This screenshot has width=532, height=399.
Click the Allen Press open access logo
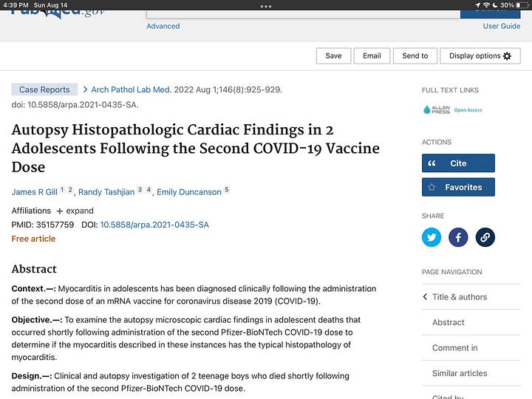point(452,109)
